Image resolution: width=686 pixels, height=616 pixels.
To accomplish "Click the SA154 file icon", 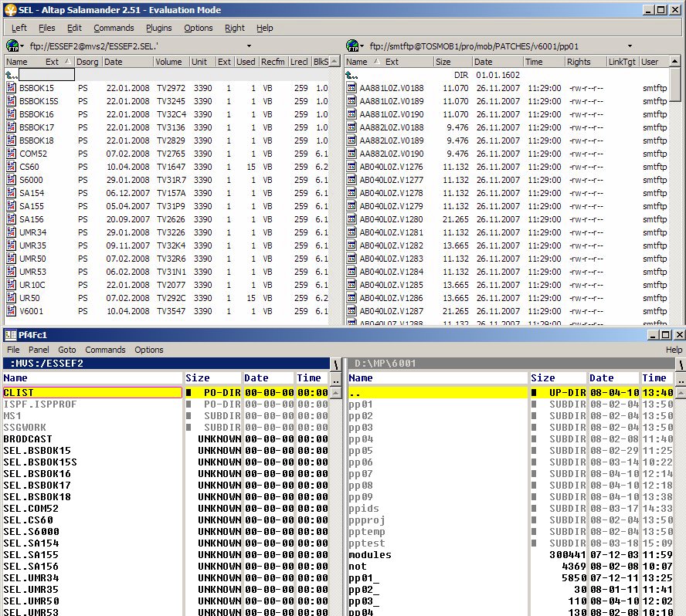I will [12, 193].
